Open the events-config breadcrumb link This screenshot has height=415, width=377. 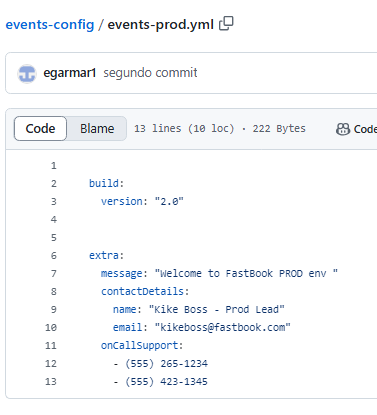(x=50, y=24)
